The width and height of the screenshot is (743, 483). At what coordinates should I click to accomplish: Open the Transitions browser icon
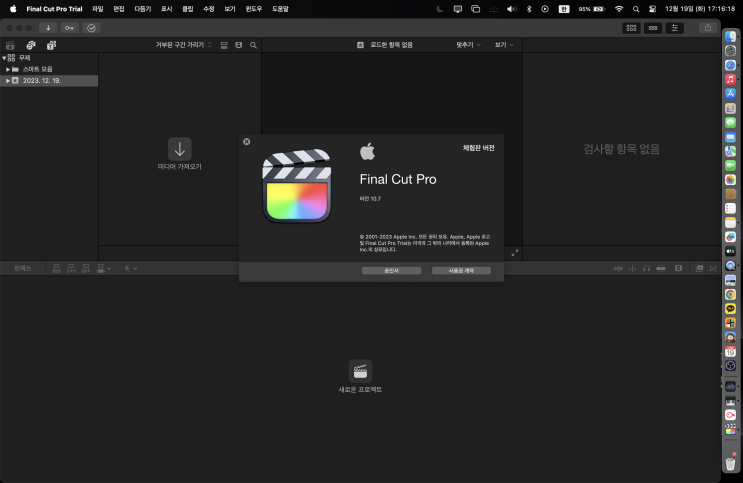click(713, 269)
